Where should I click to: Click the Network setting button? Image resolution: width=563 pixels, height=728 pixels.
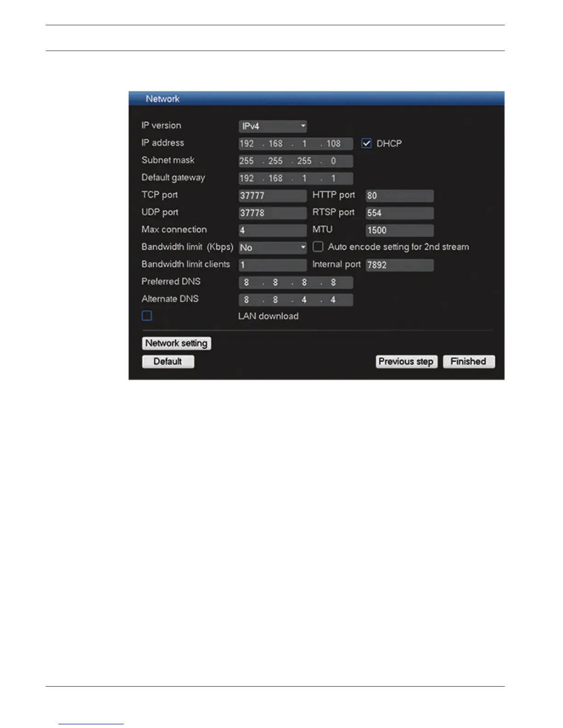click(177, 343)
